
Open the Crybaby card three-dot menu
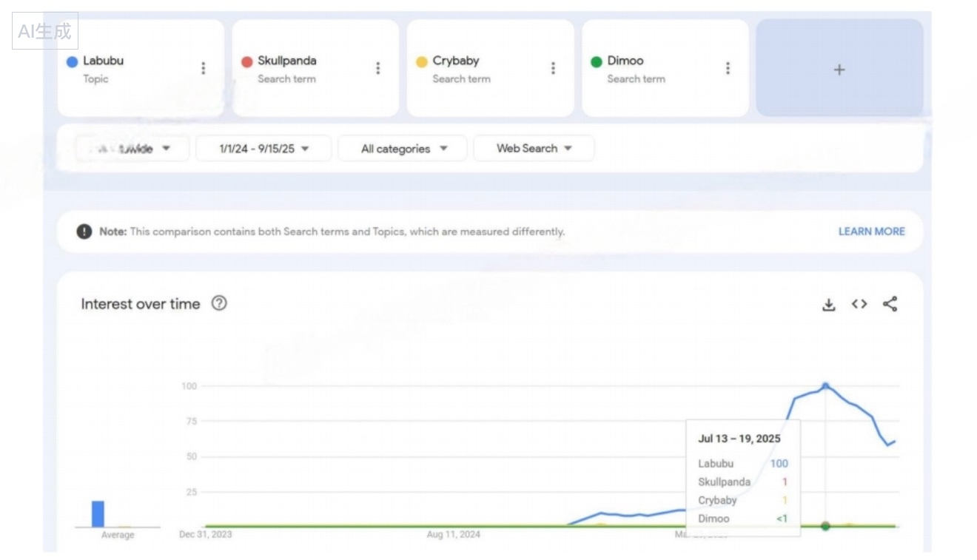click(552, 68)
